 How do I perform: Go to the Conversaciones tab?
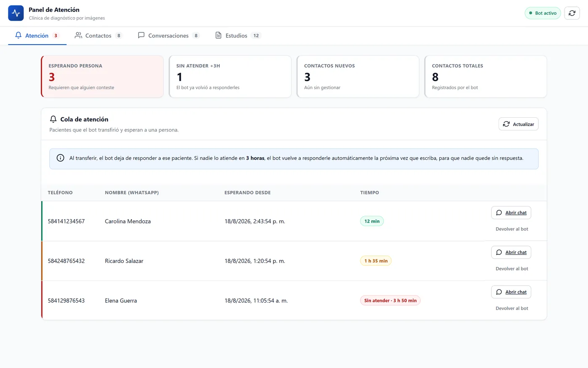pyautogui.click(x=169, y=36)
